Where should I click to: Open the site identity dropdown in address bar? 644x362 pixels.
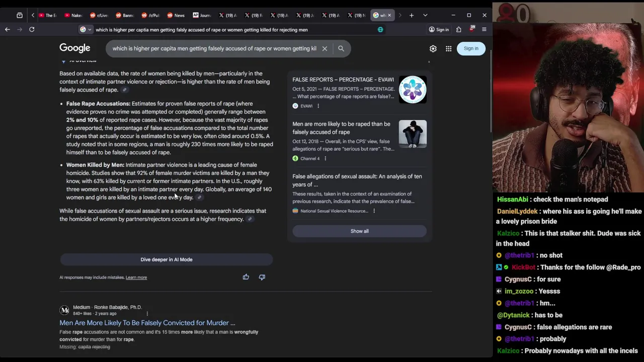click(86, 30)
